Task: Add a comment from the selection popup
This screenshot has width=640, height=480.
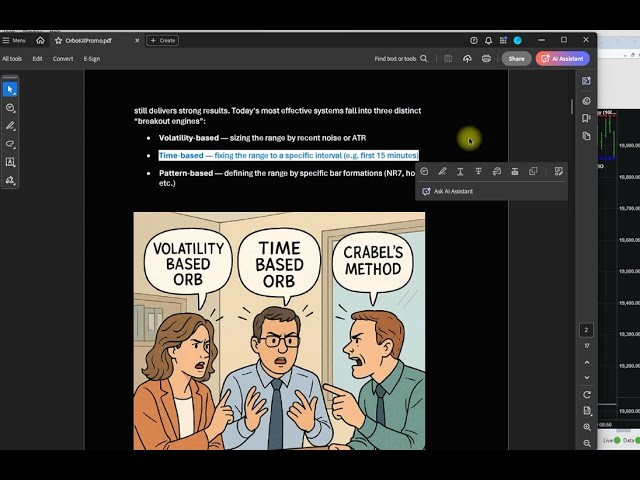Action: pyautogui.click(x=424, y=171)
